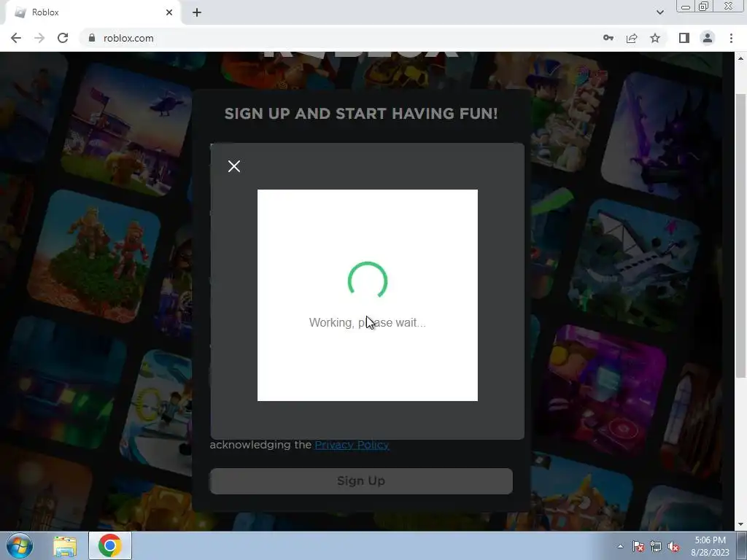This screenshot has width=747, height=560.
Task: Click the purple dragon game thumbnail
Action: (662, 134)
